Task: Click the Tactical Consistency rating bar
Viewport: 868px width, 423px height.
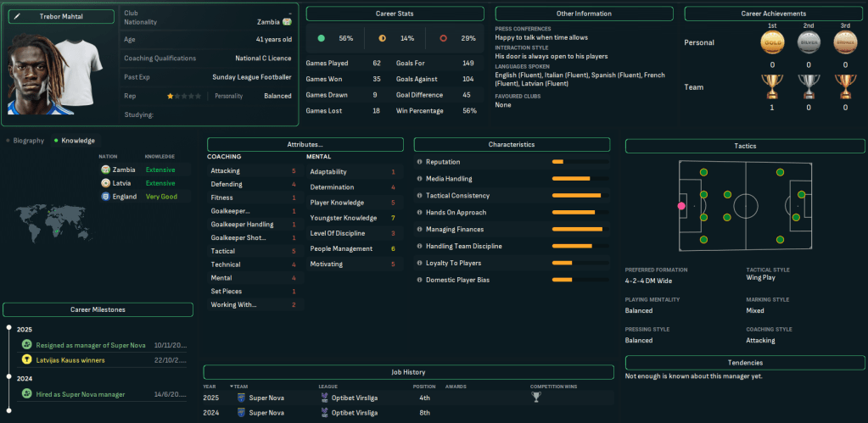Action: (x=575, y=196)
